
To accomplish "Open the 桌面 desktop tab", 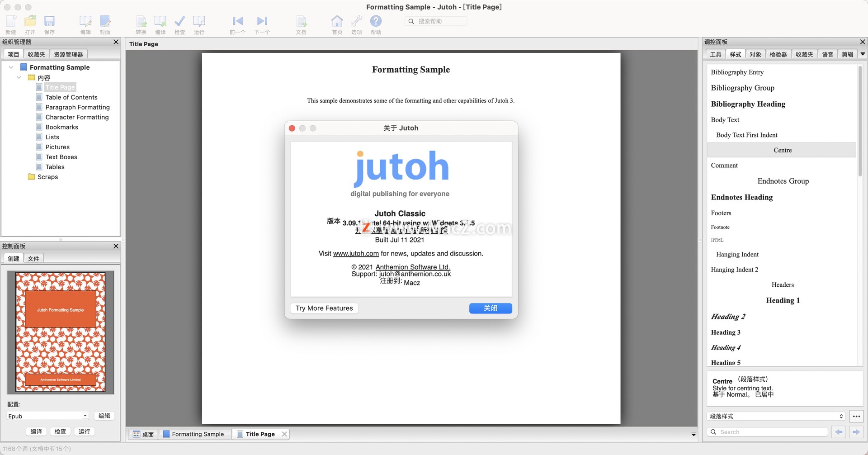I will coord(143,434).
